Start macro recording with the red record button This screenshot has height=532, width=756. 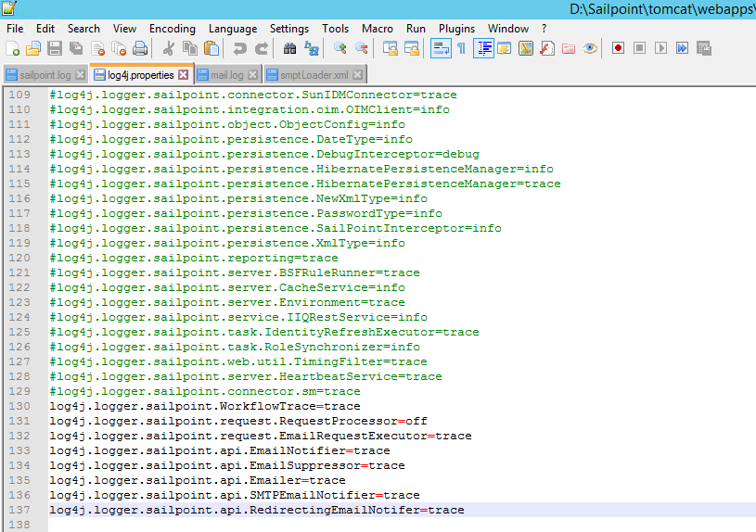pos(618,48)
